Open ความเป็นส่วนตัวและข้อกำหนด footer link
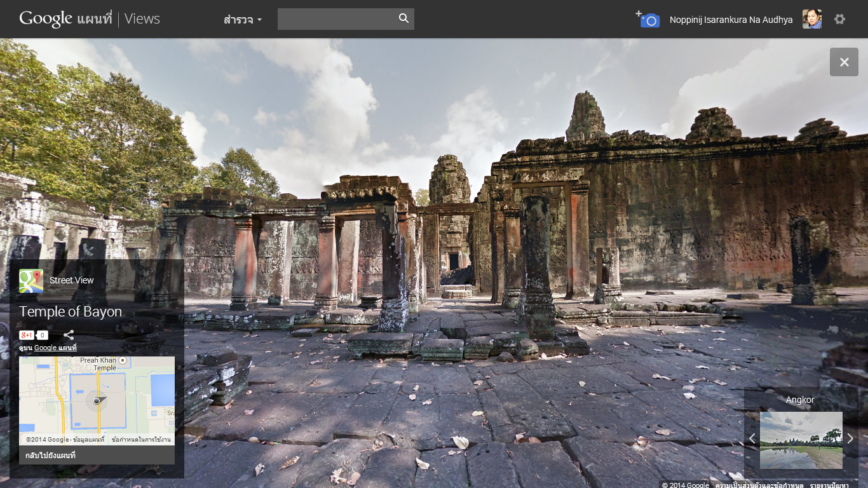This screenshot has height=488, width=868. (x=759, y=485)
